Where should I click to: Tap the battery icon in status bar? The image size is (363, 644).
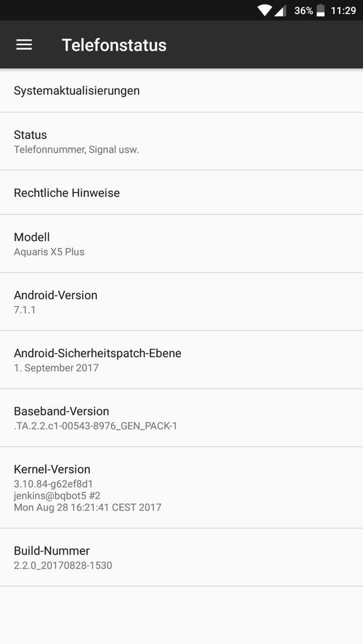click(321, 11)
